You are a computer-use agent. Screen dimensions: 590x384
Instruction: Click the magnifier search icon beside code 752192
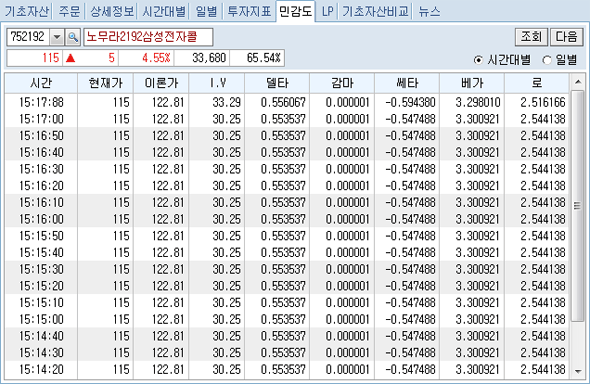pos(73,37)
